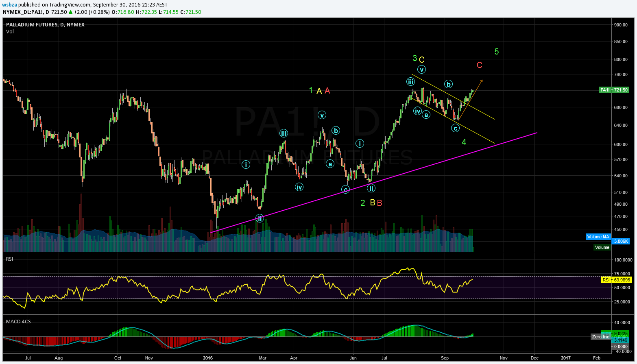The width and height of the screenshot is (637, 364).
Task: Click the 800.00 price axis label
Action: click(621, 59)
